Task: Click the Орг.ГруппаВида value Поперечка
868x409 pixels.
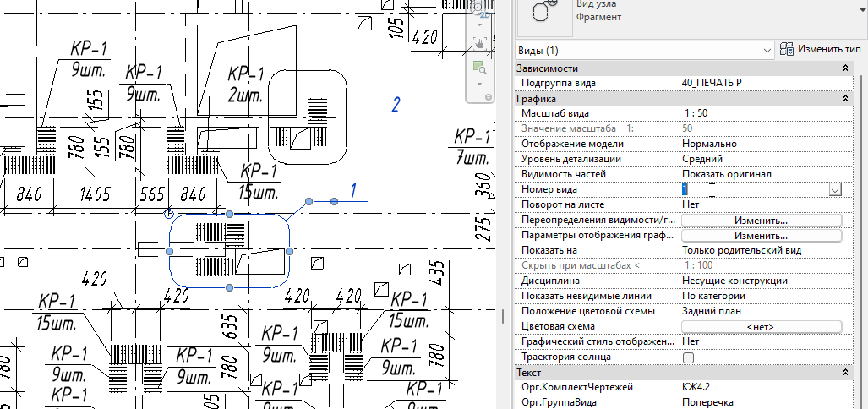Action: (761, 402)
